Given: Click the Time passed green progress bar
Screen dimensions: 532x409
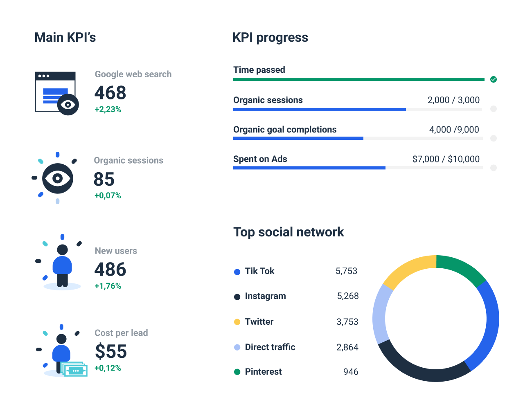Looking at the screenshot, I should [359, 79].
